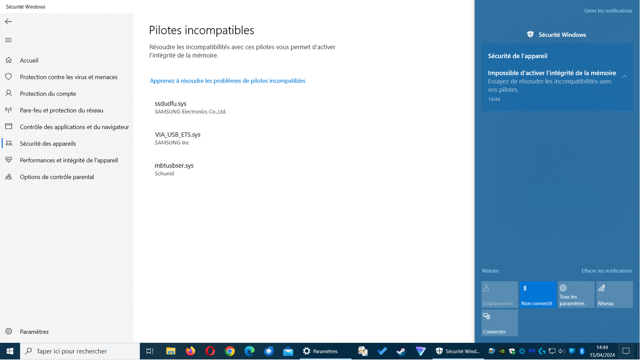Image resolution: width=644 pixels, height=360 pixels.
Task: Click the device health heart icon
Action: [9, 160]
